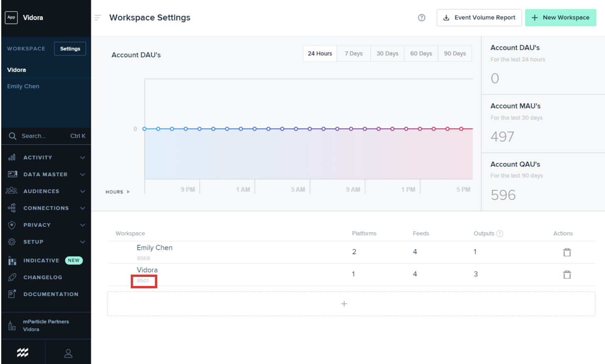Click the Account DAU's value 0
Screen dimensions: 605x364
(495, 78)
